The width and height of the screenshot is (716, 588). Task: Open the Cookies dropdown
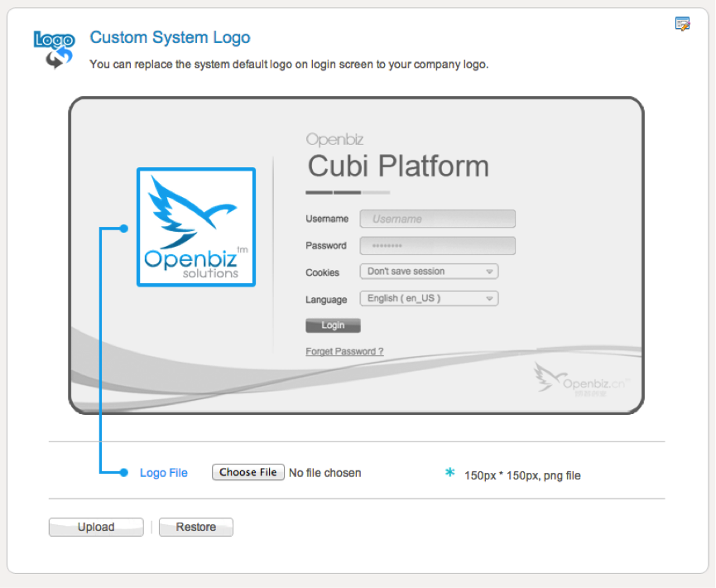[429, 272]
